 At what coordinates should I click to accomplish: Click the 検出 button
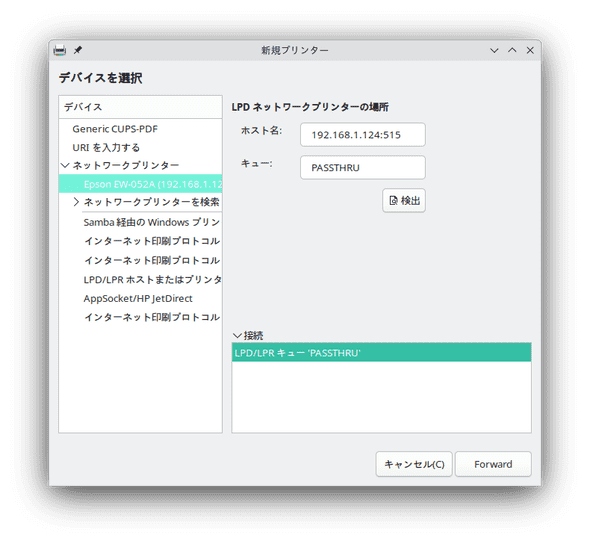coord(404,201)
